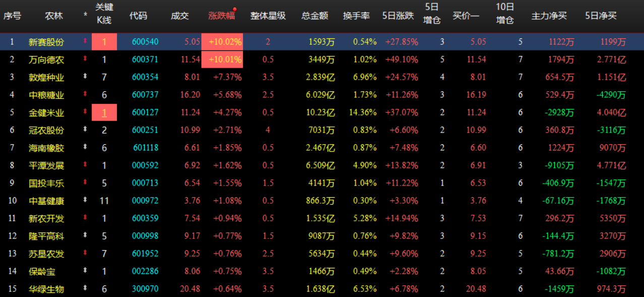Click the marker icon beside 金健米业
Image resolution: width=644 pixels, height=297 pixels.
pyautogui.click(x=85, y=112)
